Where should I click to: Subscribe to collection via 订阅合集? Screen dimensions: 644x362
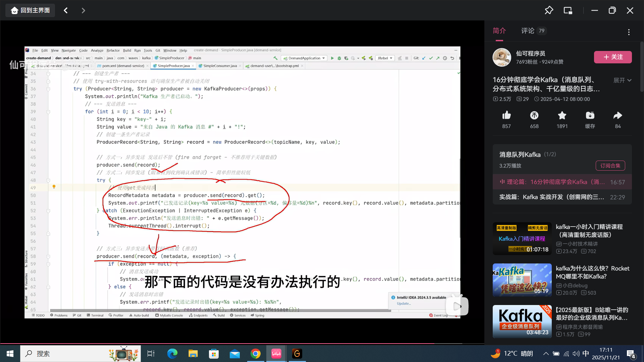[x=610, y=166]
